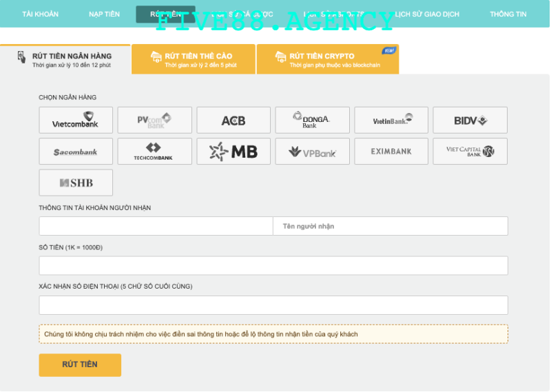Pick Sacombank as withdrawal bank
This screenshot has height=392, width=551.
[76, 152]
